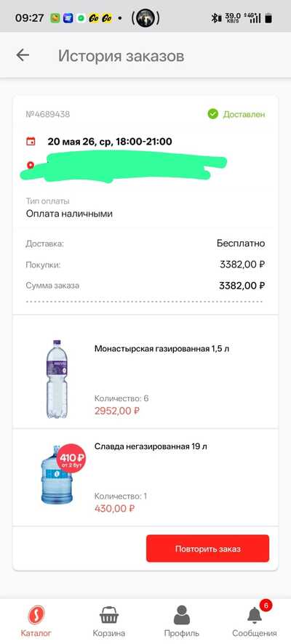Image resolution: width=291 pixels, height=644 pixels.
Task: Tap the Сумма заказа total row
Action: [x=145, y=286]
